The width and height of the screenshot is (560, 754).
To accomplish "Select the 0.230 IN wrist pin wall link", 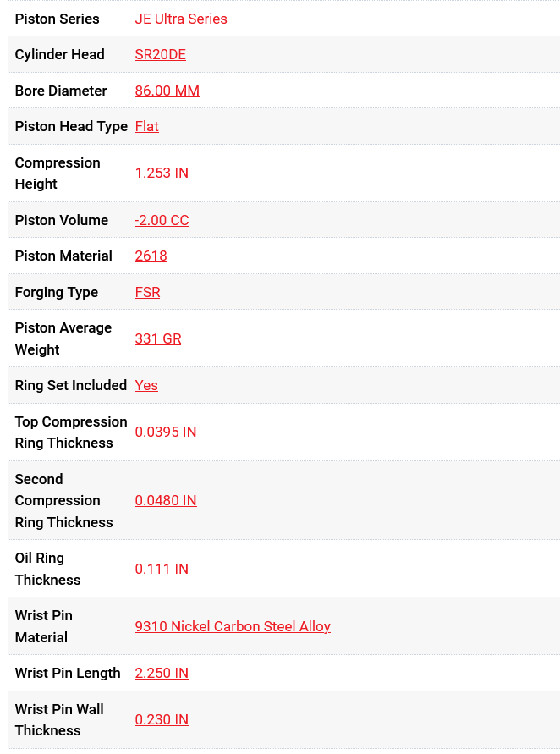I will [x=162, y=719].
